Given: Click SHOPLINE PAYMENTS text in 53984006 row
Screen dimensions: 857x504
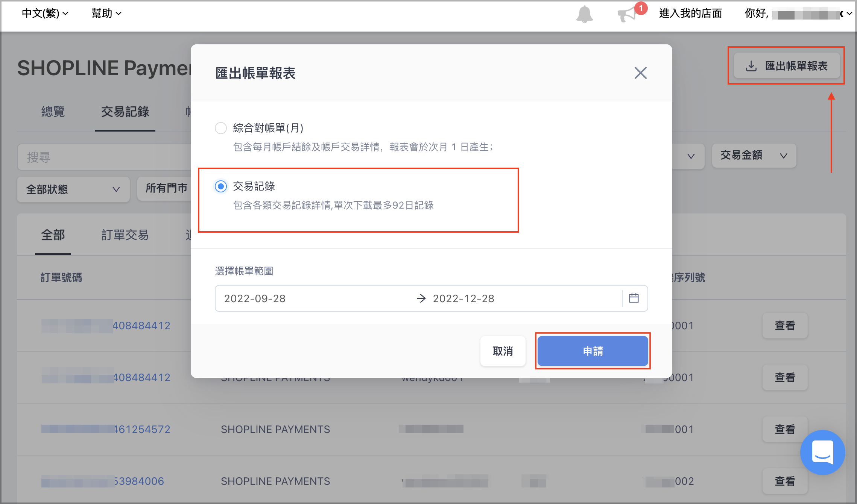Looking at the screenshot, I should click(275, 481).
